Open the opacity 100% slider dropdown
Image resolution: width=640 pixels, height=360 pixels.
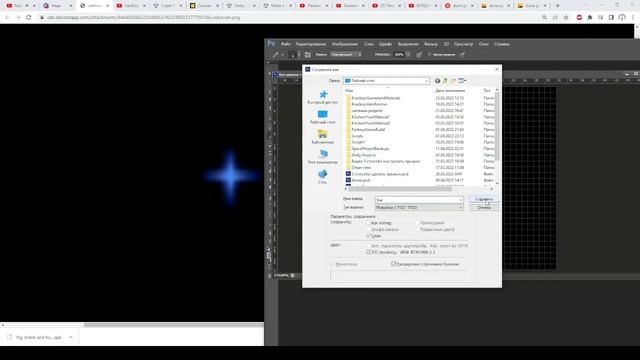(408, 55)
